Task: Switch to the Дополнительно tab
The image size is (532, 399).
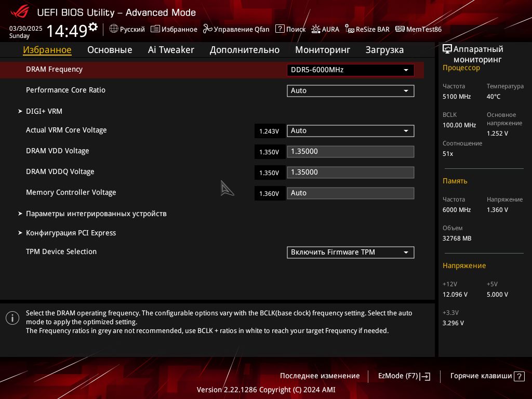Action: [245, 50]
